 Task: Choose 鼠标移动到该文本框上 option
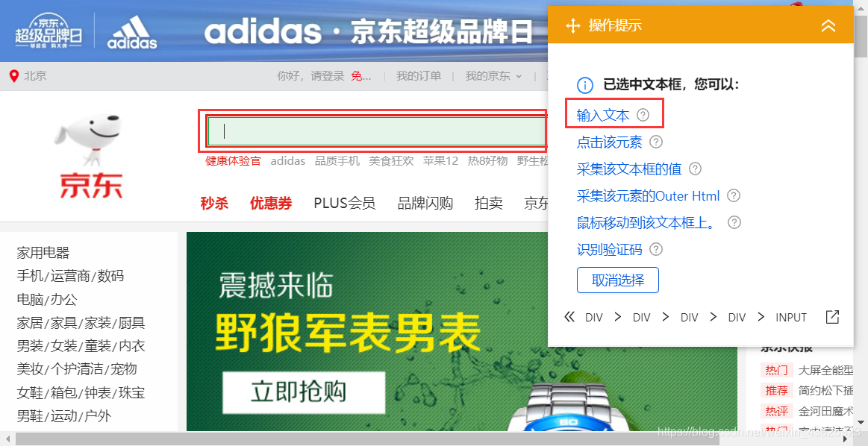(646, 222)
